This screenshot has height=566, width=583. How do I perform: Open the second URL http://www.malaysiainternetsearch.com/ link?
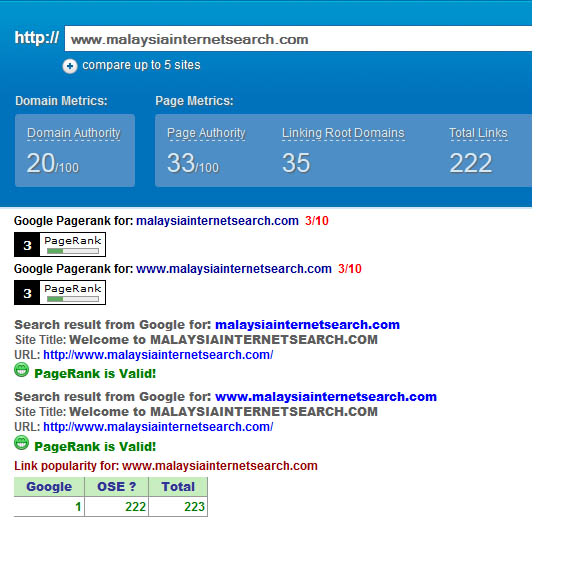point(158,427)
